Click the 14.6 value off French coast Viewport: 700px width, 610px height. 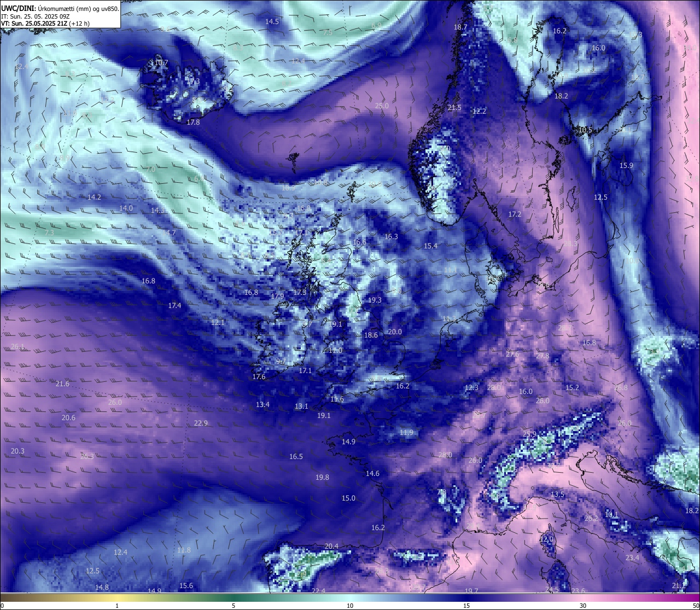tap(372, 473)
